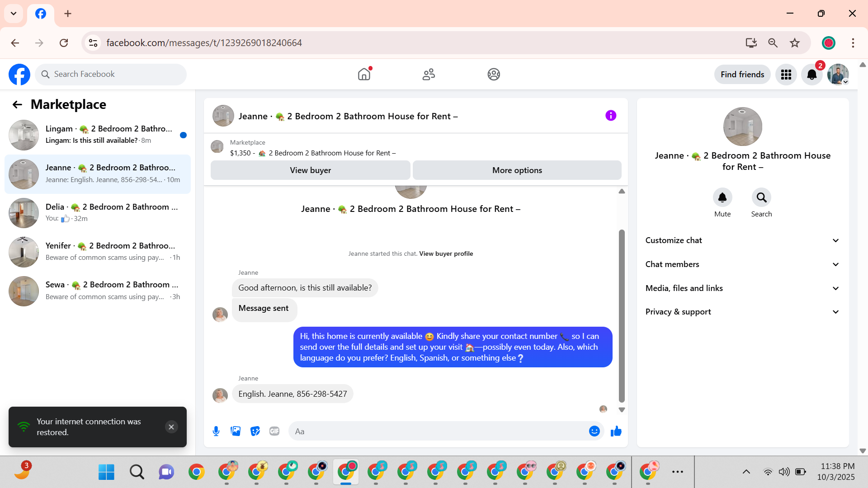Open the Marketplace listing for $1,350
This screenshot has width=868, height=488.
[313, 153]
